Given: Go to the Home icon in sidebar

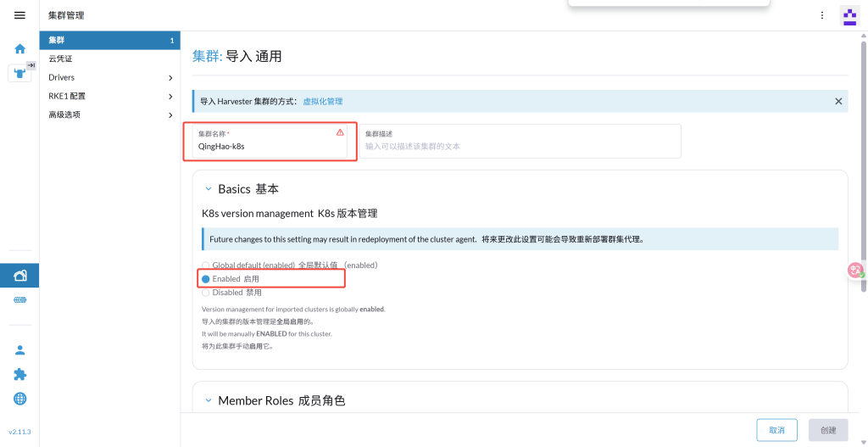Looking at the screenshot, I should [x=19, y=49].
